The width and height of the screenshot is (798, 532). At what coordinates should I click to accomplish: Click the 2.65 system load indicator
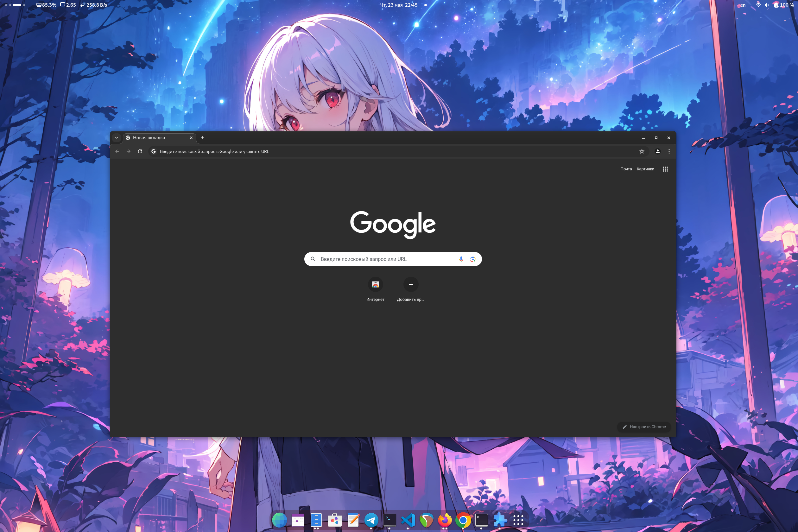pyautogui.click(x=68, y=5)
